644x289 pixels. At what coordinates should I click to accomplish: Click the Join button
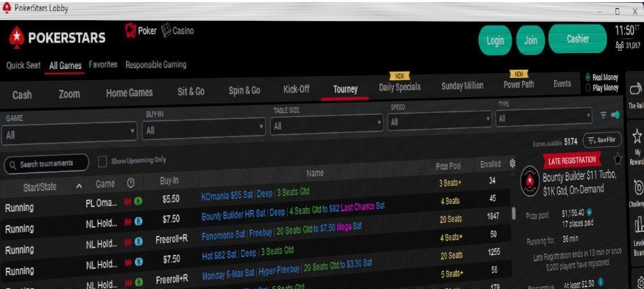pos(530,40)
